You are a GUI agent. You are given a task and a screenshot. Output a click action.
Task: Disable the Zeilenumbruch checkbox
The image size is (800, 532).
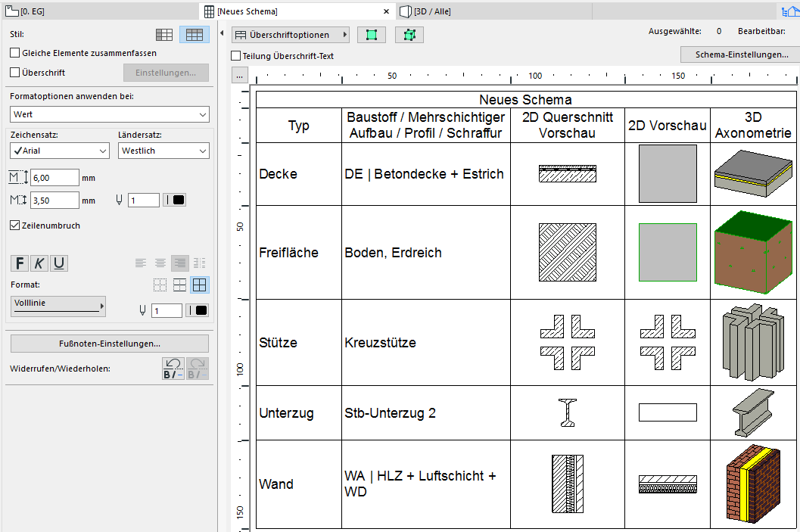pos(14,226)
